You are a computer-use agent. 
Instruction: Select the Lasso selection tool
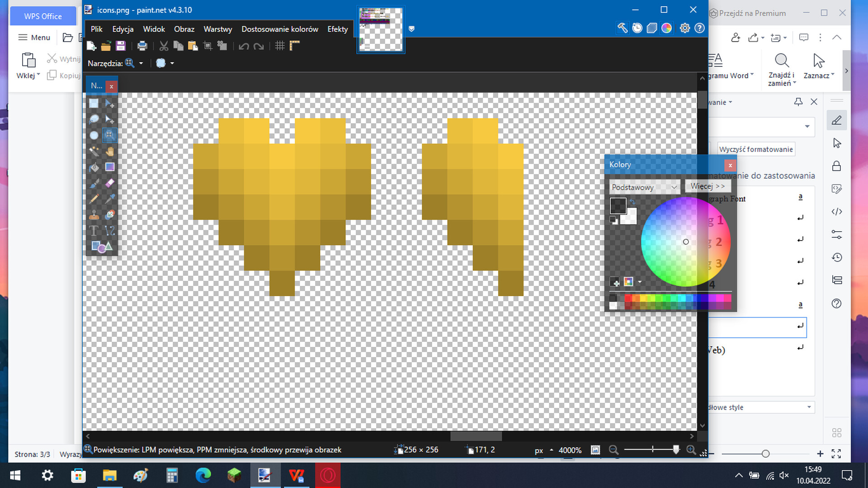coord(94,119)
